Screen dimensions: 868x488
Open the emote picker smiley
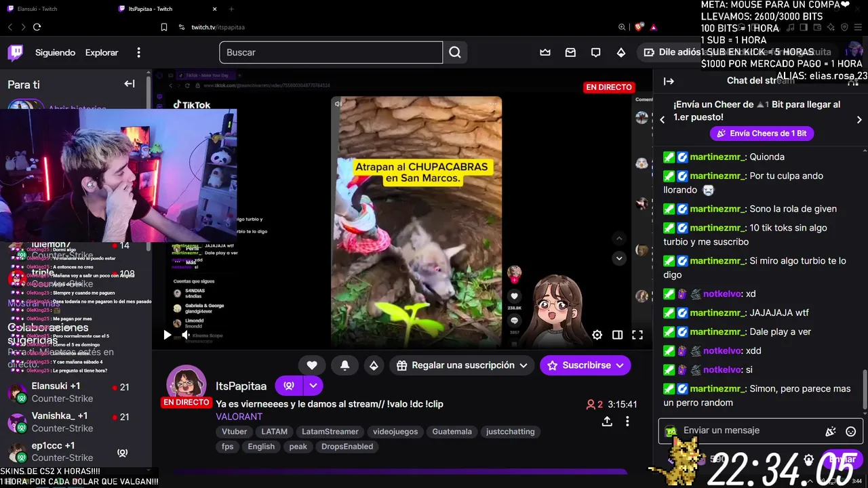point(851,431)
